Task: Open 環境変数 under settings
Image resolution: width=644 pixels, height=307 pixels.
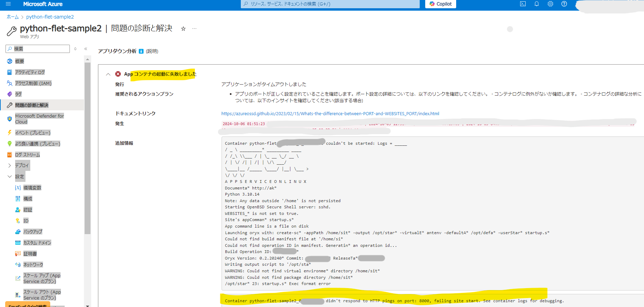Action: point(32,188)
